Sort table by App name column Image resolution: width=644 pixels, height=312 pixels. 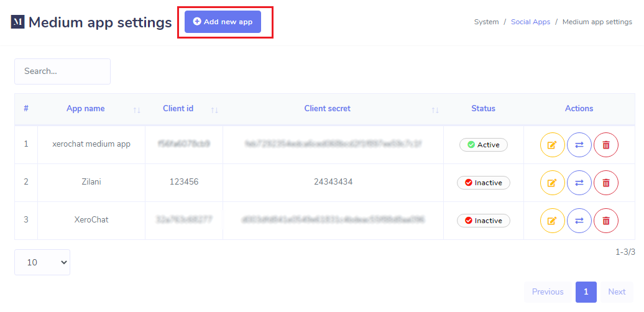click(91, 109)
